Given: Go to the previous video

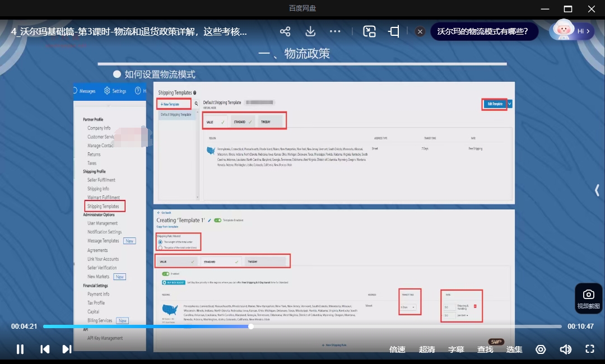Looking at the screenshot, I should (45, 349).
